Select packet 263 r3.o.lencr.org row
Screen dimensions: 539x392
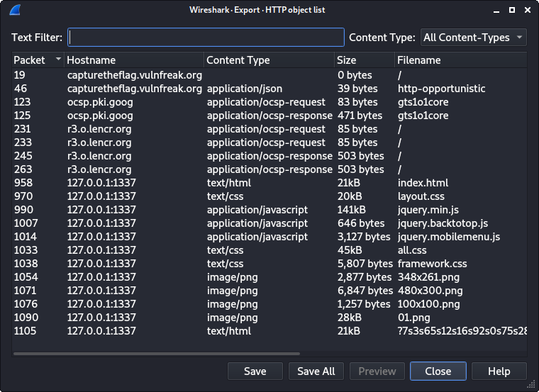[269, 169]
